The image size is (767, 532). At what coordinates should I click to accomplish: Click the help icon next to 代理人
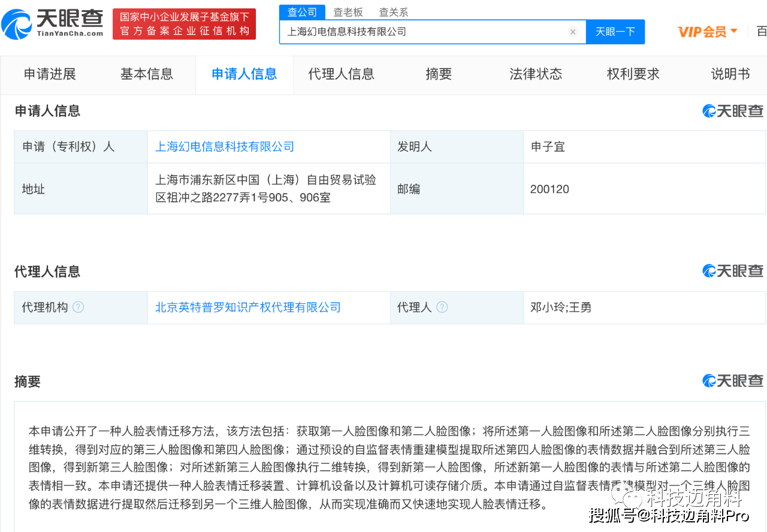coord(442,307)
